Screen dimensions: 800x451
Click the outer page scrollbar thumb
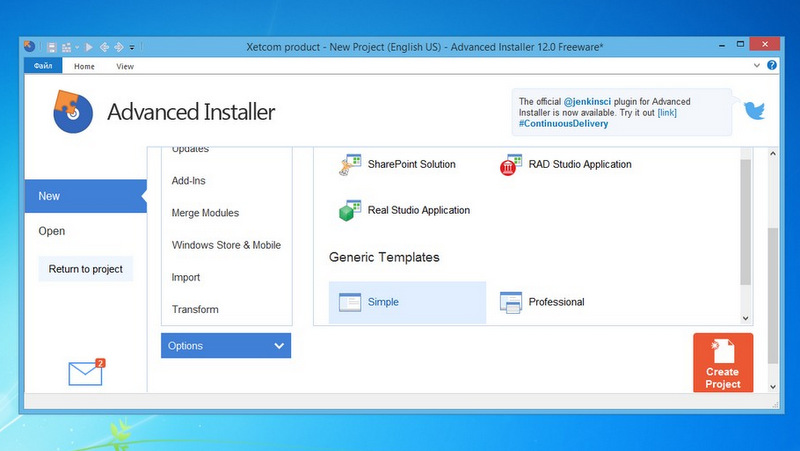pyautogui.click(x=772, y=296)
